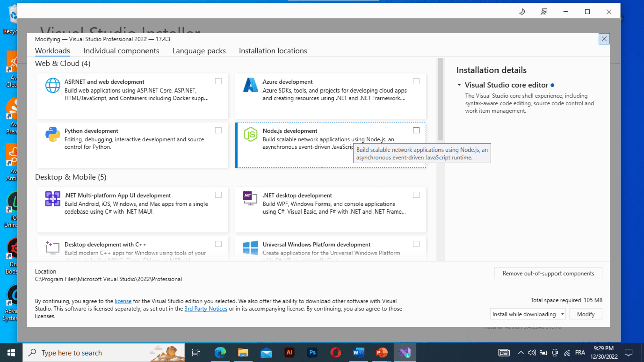
Task: Click the Python development logo icon
Action: click(53, 134)
